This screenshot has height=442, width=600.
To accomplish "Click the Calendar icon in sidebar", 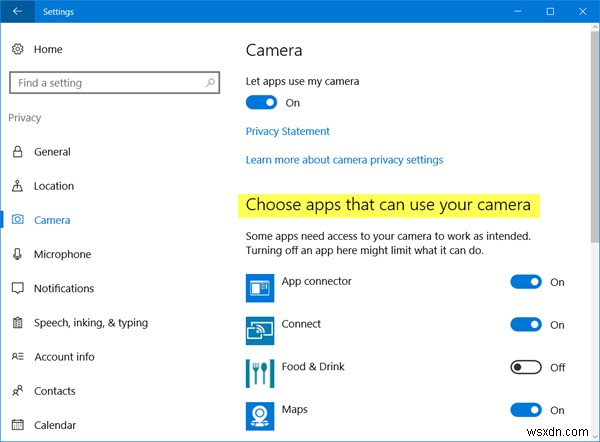I will tap(18, 424).
